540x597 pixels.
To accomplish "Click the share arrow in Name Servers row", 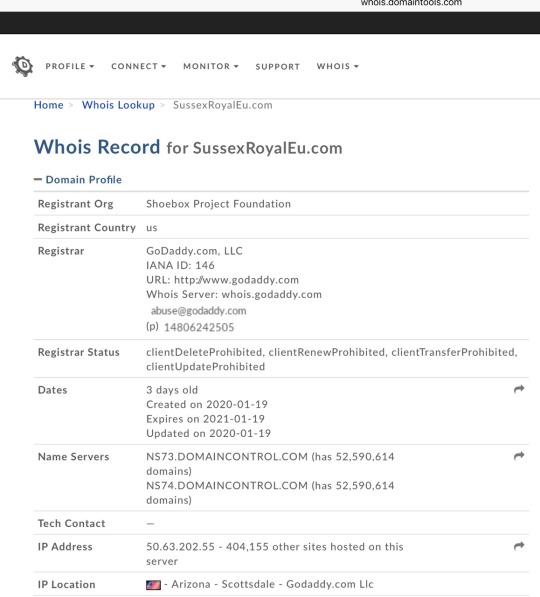I will click(519, 456).
